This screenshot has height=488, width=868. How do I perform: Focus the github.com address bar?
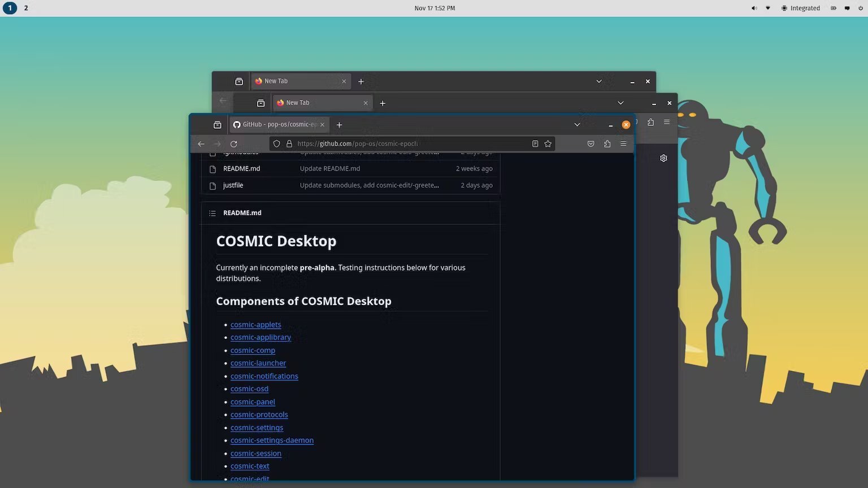pos(413,144)
